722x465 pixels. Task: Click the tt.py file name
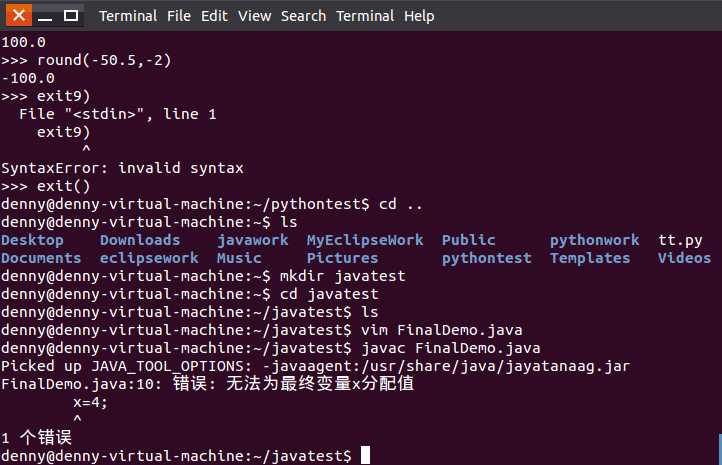(680, 240)
